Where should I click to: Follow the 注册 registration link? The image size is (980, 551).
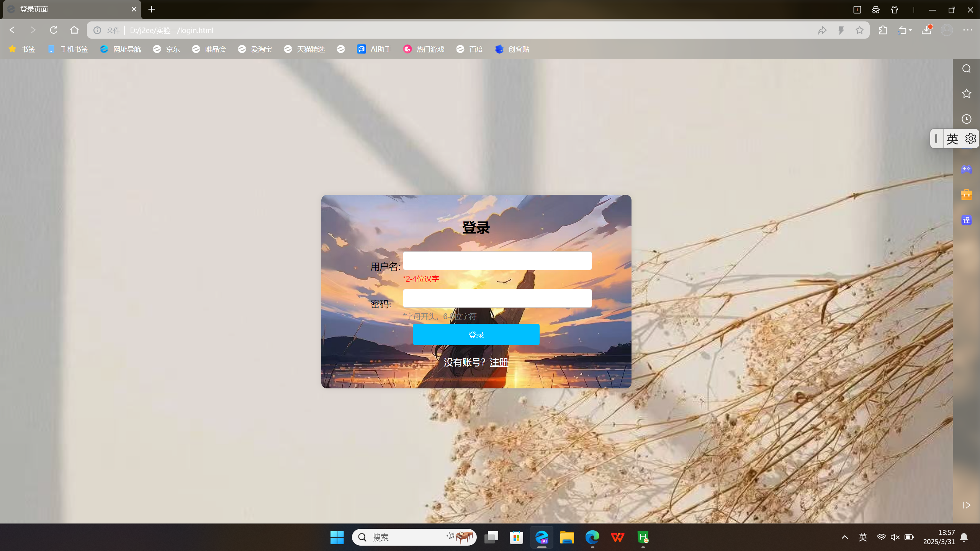pos(499,362)
